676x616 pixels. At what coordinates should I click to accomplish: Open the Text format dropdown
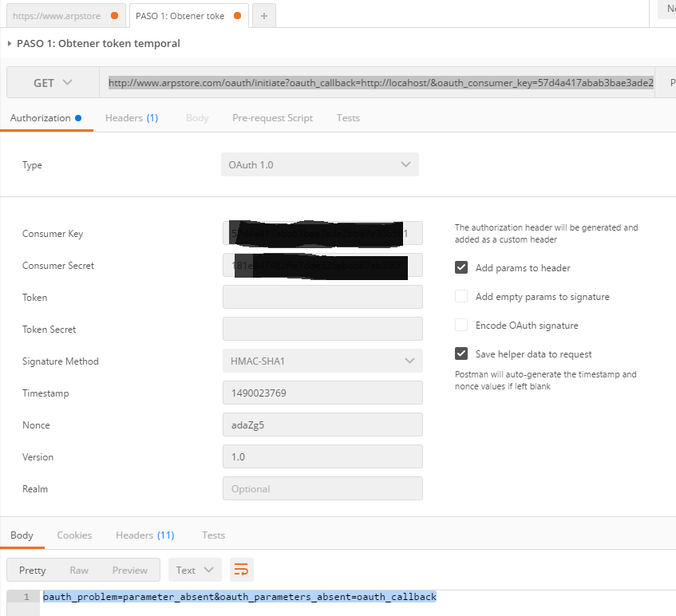195,570
